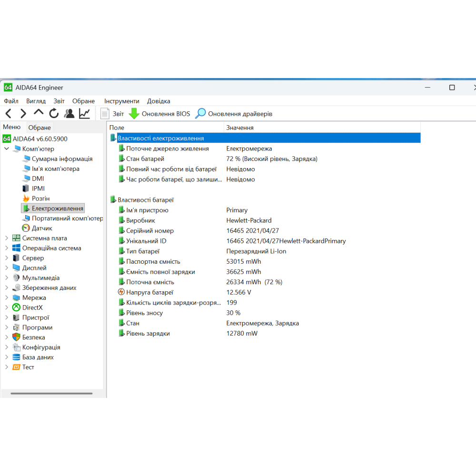Click the sidebar horizontal scrollbar
476x476 pixels.
pyautogui.click(x=51, y=394)
